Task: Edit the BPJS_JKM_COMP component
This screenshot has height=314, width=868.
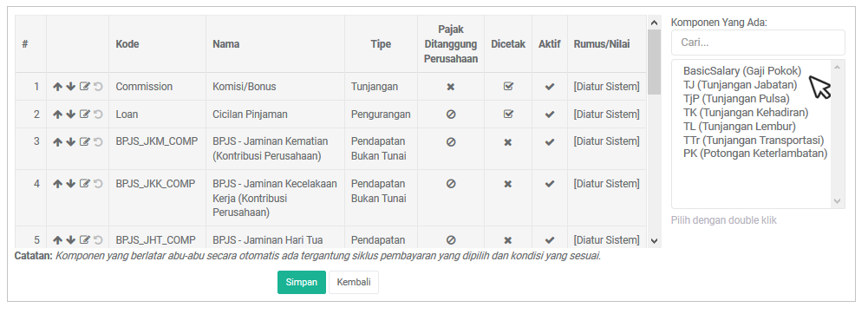Action: (85, 141)
